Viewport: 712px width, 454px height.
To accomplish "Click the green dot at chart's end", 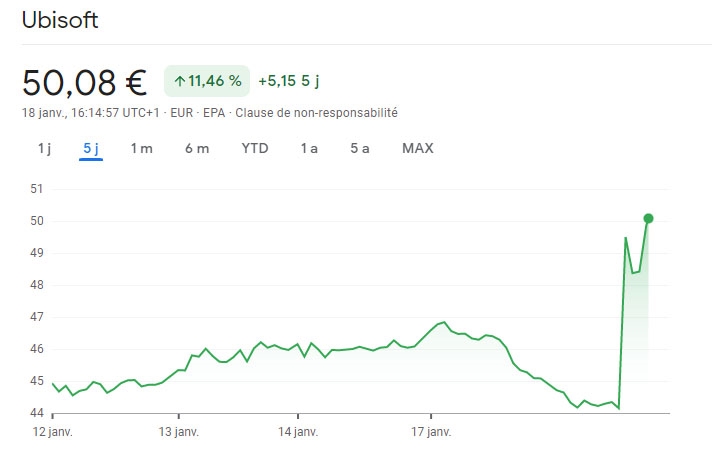I will (x=648, y=218).
